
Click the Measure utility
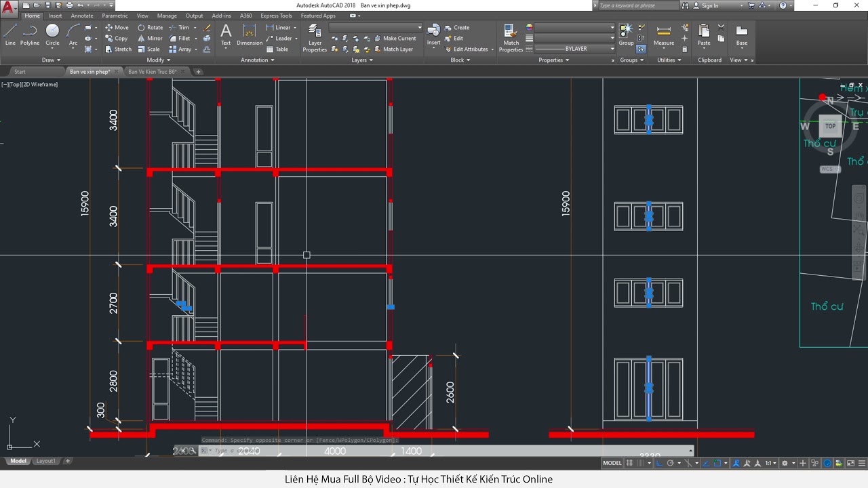[x=664, y=34]
